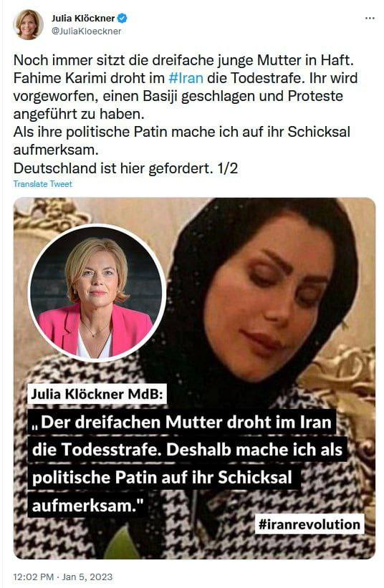
Task: Click quote line 'die Todesstrafe. Deshalb mache ich als'
Action: tap(188, 449)
